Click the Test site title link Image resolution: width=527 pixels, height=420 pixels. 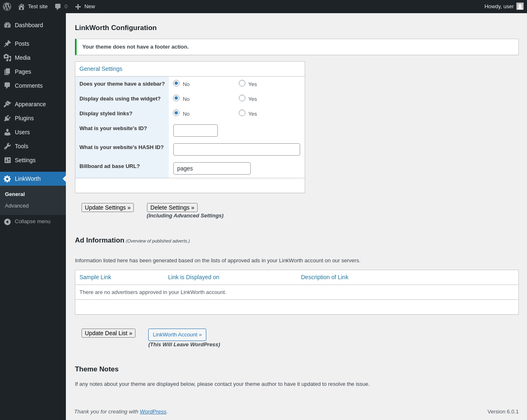(x=38, y=7)
